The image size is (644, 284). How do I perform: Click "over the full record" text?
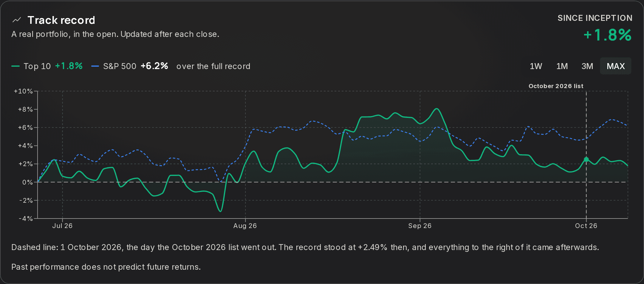(x=213, y=66)
